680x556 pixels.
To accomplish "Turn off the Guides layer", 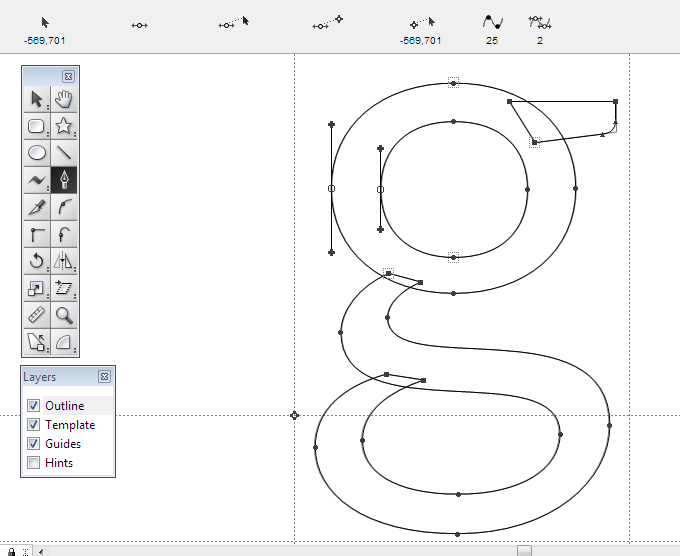I will pos(34,444).
